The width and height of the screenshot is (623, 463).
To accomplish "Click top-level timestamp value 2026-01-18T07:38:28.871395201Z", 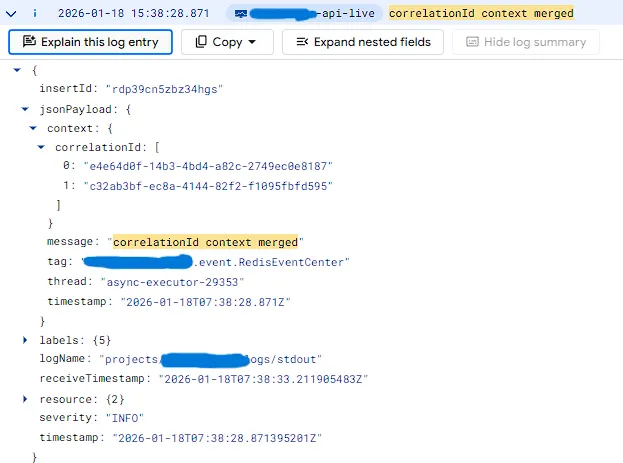I will click(x=217, y=438).
